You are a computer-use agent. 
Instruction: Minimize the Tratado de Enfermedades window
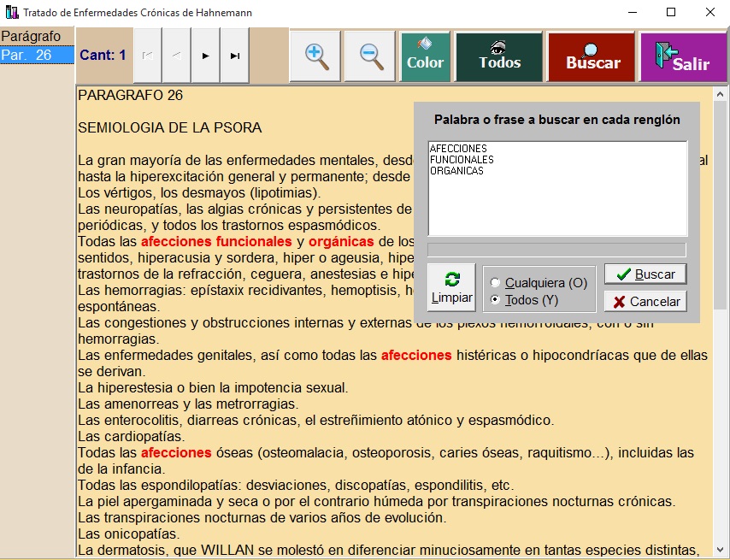click(633, 12)
